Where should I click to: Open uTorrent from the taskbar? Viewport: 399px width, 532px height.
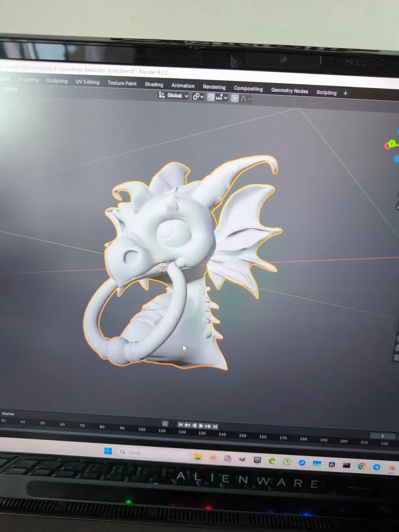[x=287, y=462]
